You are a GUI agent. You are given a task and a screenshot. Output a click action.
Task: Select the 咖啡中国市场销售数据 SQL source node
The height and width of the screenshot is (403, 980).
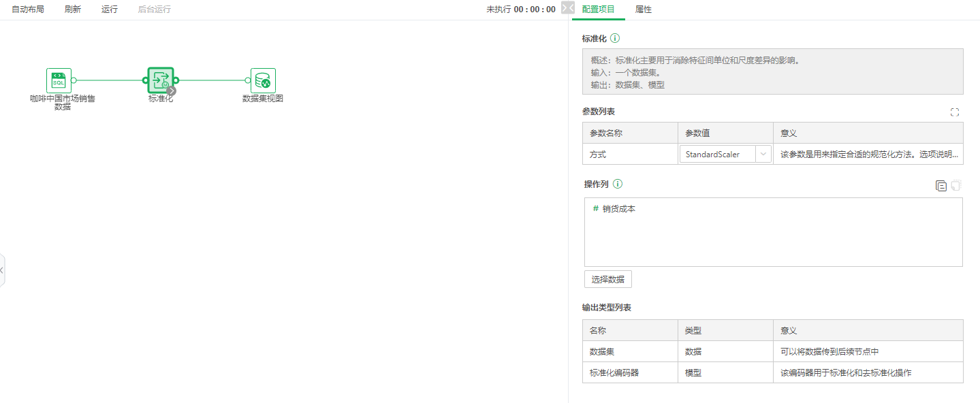(x=59, y=80)
